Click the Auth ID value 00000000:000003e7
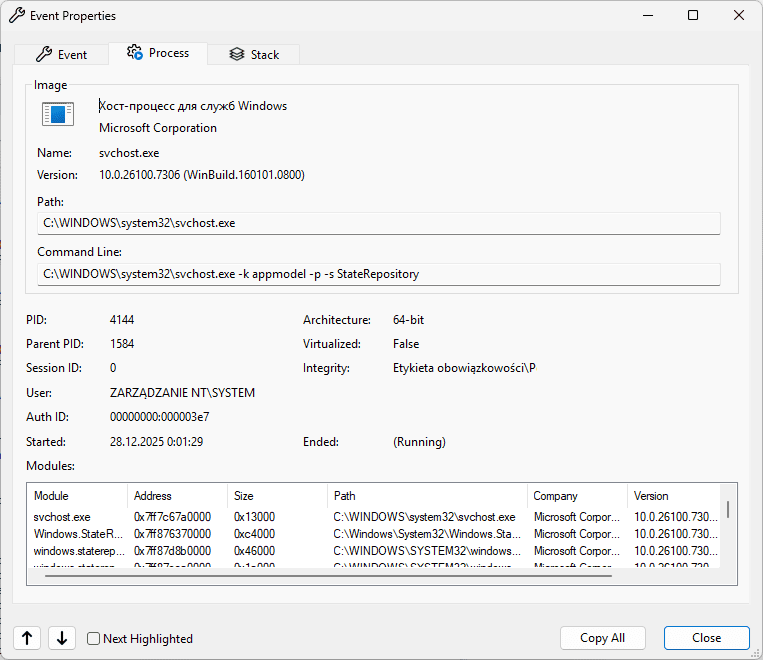 tap(160, 417)
